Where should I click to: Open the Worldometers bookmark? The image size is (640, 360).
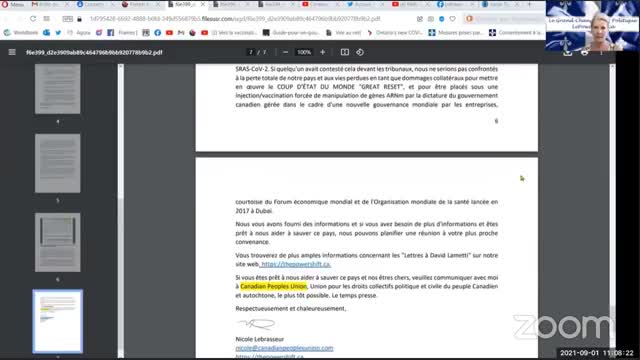coord(21,33)
